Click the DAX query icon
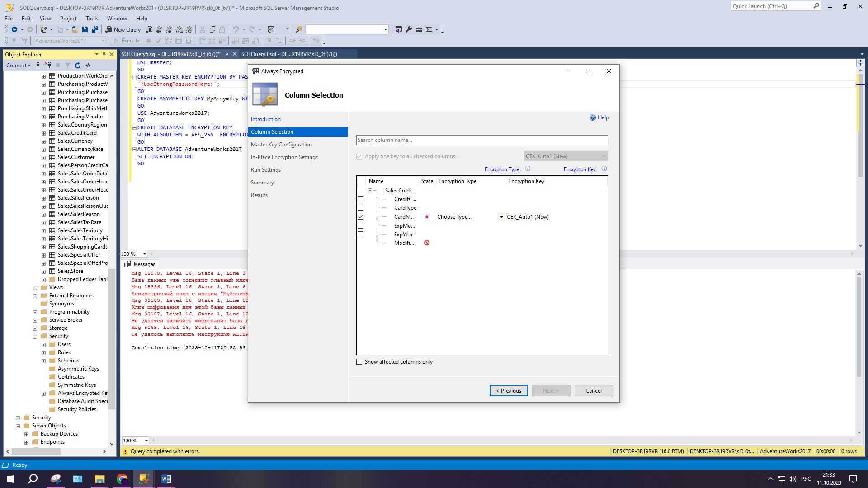Viewport: 868px width, 488px height. coord(189,29)
